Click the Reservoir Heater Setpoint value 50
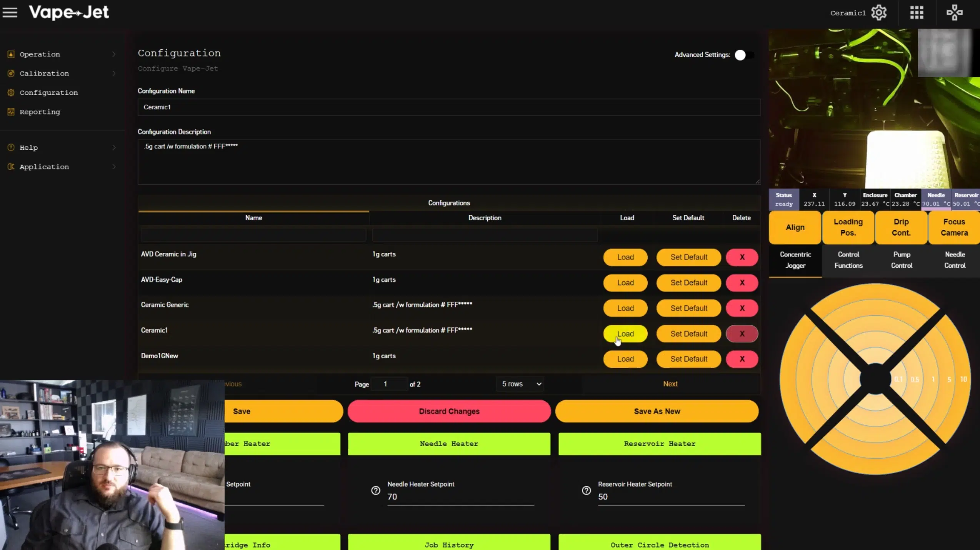980x550 pixels. [671, 497]
